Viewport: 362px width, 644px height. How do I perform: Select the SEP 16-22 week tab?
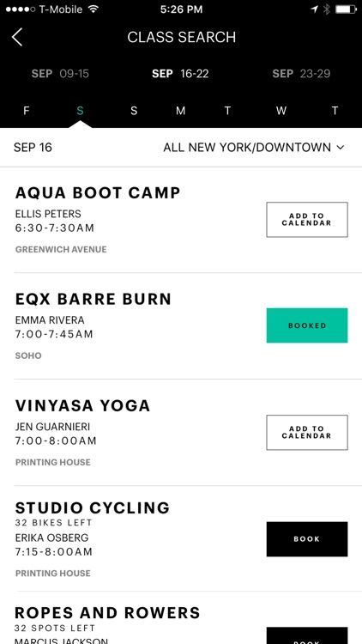pos(181,74)
